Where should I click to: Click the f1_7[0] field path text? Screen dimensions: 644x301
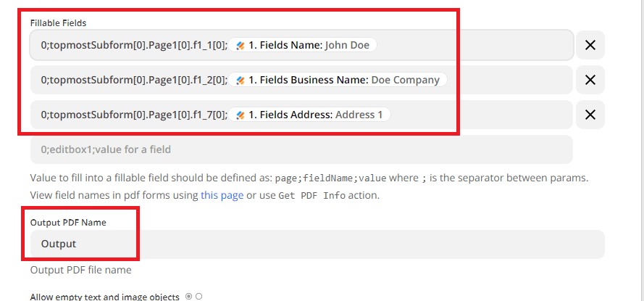click(x=134, y=115)
